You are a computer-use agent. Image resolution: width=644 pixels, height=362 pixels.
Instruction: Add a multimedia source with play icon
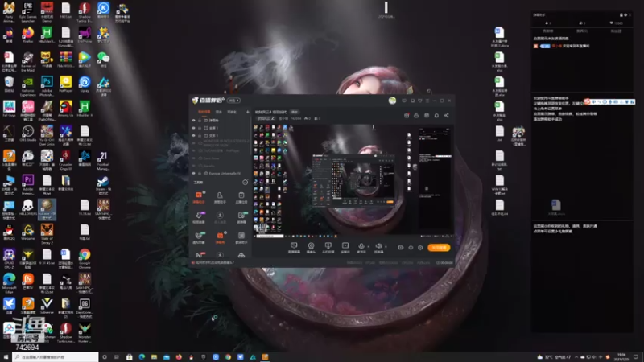tap(345, 247)
